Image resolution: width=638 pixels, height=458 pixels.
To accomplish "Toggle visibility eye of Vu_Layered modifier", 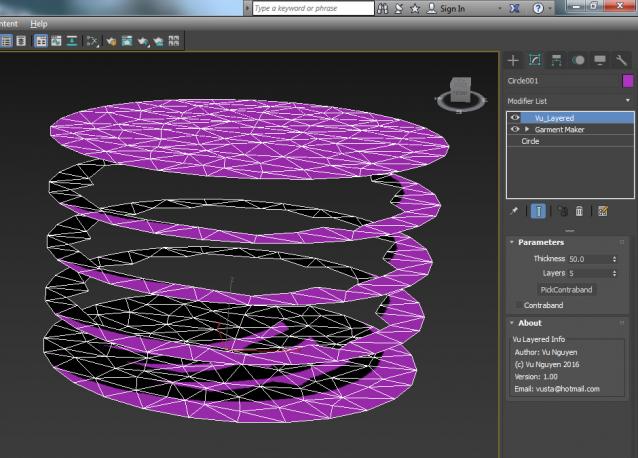I will (x=516, y=117).
